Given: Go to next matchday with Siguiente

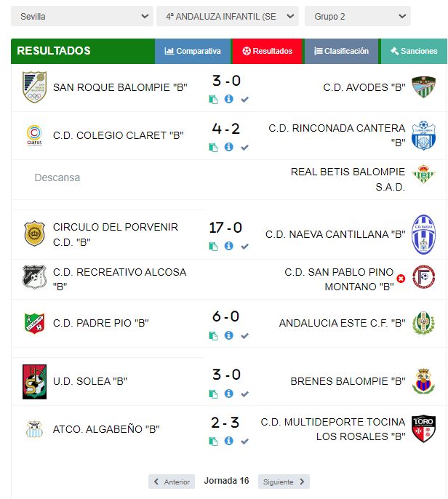Looking at the screenshot, I should (284, 482).
